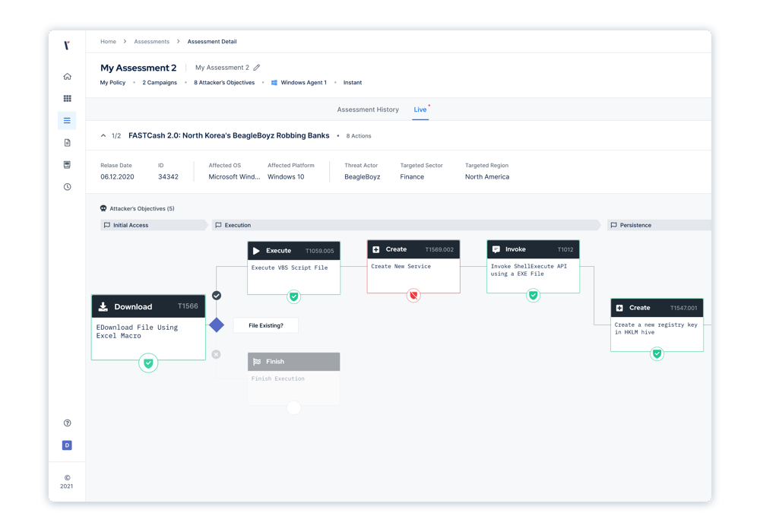
Task: Click the Instant schedule label
Action: coord(353,83)
